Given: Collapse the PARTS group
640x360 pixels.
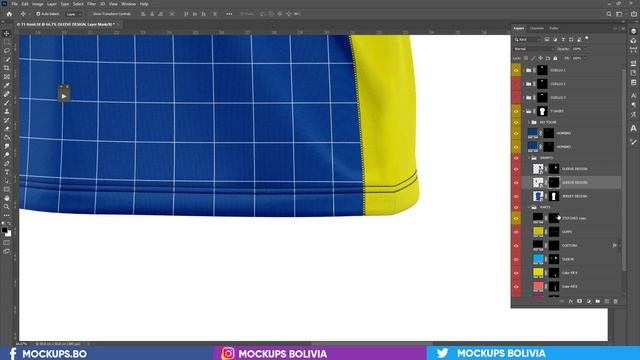Looking at the screenshot, I should [x=529, y=207].
